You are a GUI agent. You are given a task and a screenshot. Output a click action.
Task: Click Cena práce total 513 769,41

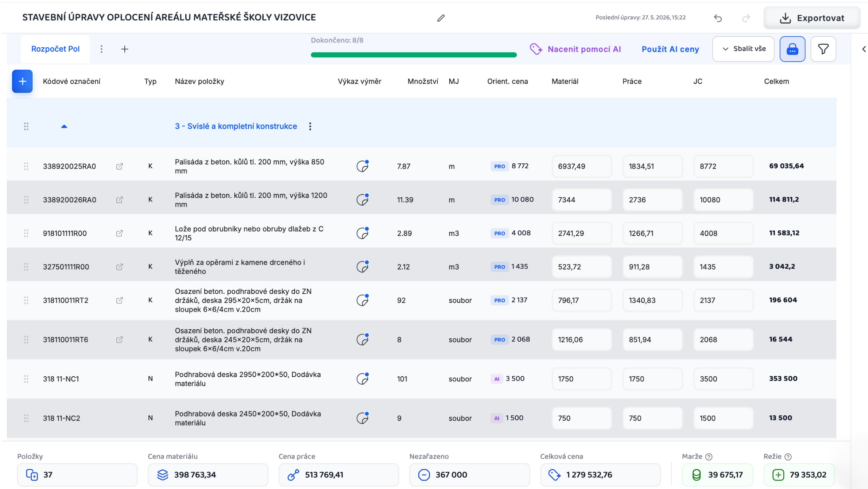[339, 475]
